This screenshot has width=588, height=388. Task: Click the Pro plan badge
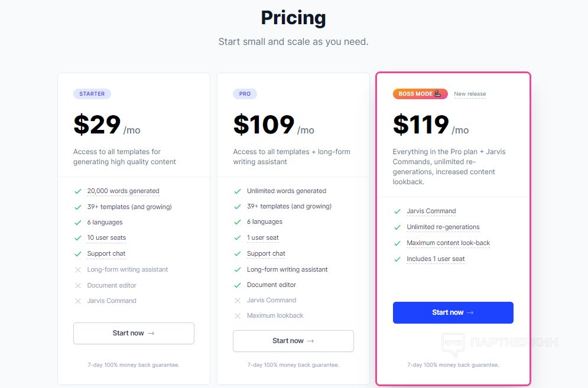pyautogui.click(x=245, y=94)
